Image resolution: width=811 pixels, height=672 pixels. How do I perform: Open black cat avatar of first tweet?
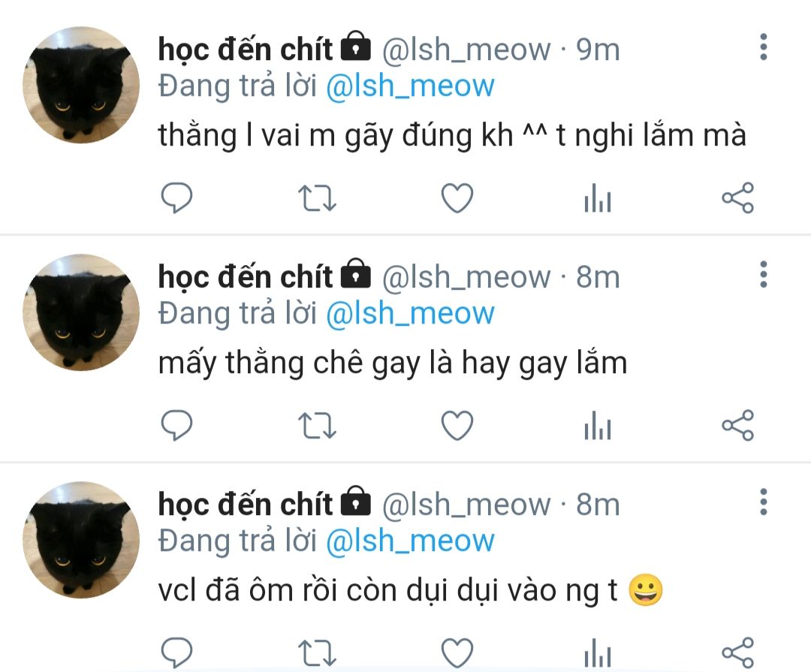(81, 85)
